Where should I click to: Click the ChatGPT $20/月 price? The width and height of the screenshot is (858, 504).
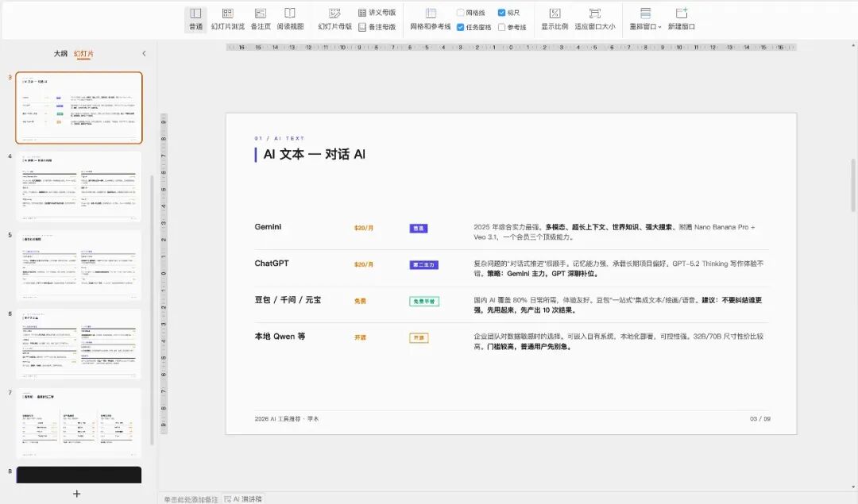point(363,264)
